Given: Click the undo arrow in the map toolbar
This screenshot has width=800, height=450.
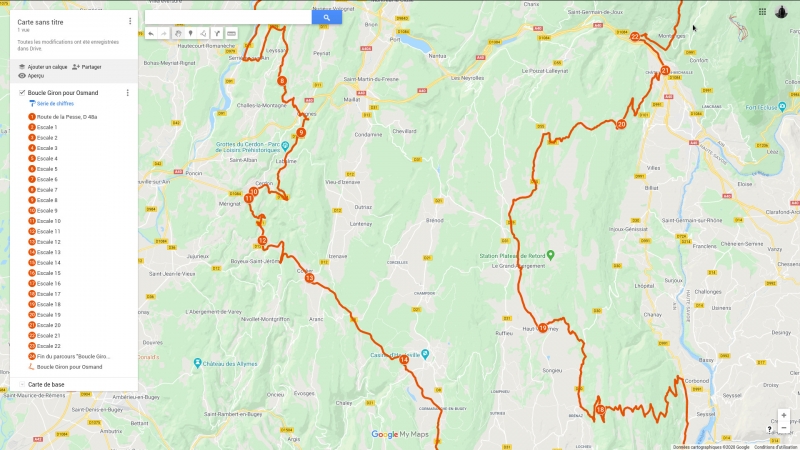Looking at the screenshot, I should (151, 34).
